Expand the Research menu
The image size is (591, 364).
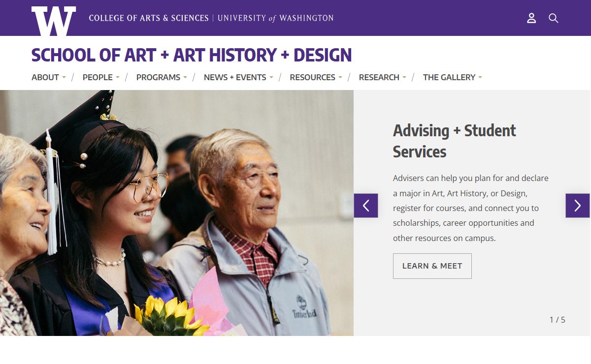click(x=383, y=77)
